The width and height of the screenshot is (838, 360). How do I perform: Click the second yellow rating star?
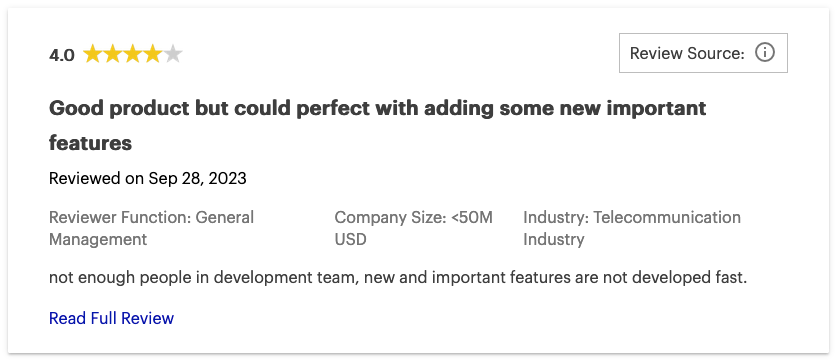[113, 54]
